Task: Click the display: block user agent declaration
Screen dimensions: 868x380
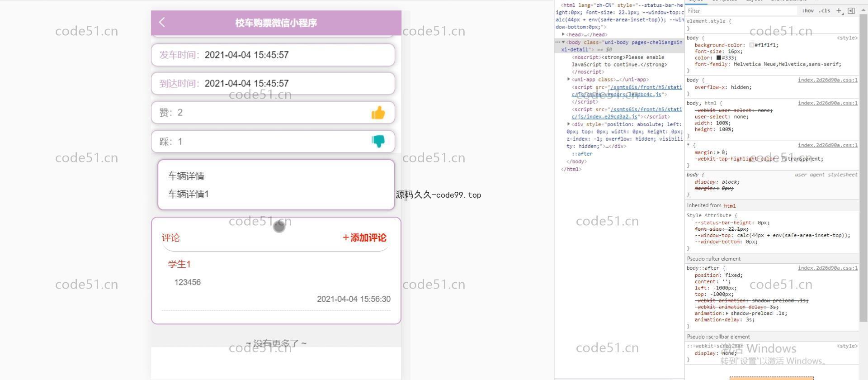Action: point(717,182)
